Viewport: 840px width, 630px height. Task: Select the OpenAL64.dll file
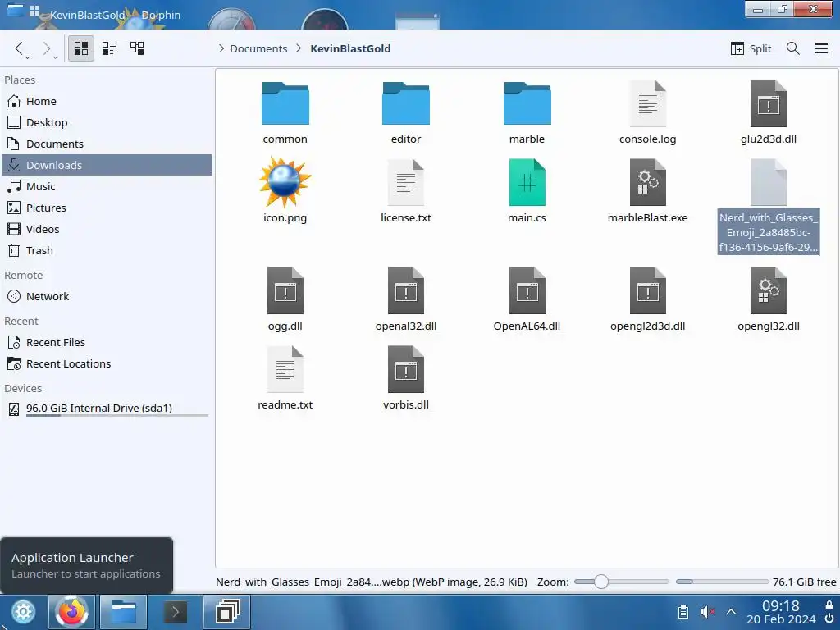527,299
